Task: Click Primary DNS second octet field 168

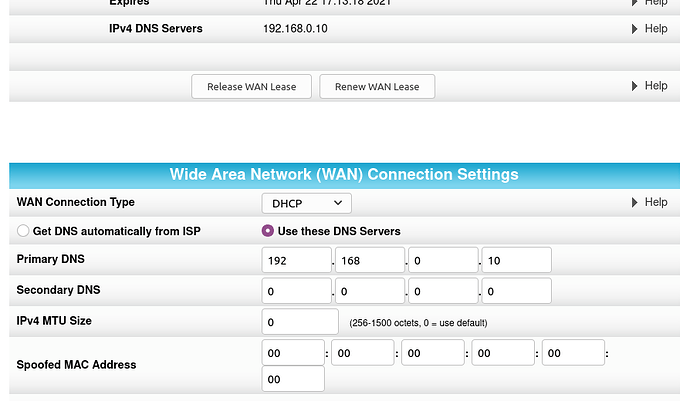Action: [x=370, y=260]
